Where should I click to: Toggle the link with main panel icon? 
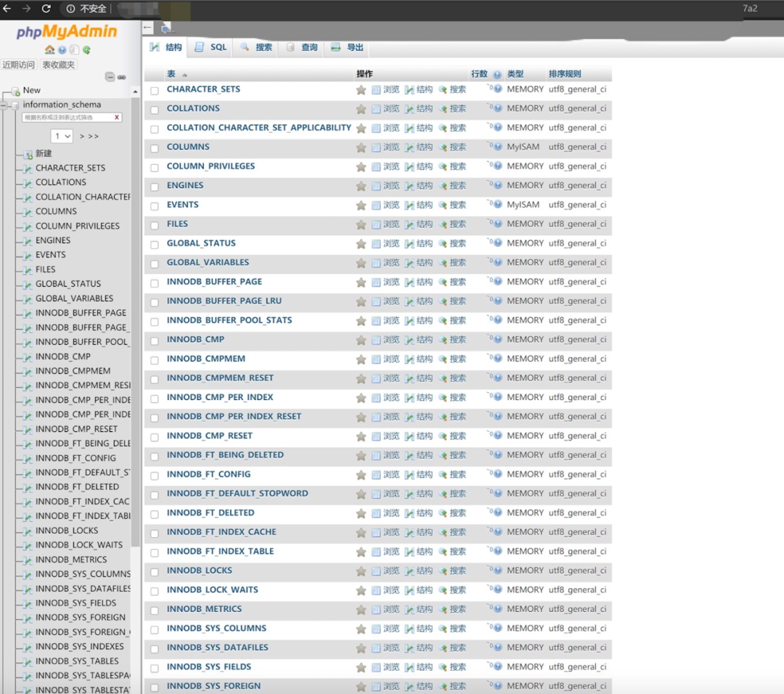121,77
